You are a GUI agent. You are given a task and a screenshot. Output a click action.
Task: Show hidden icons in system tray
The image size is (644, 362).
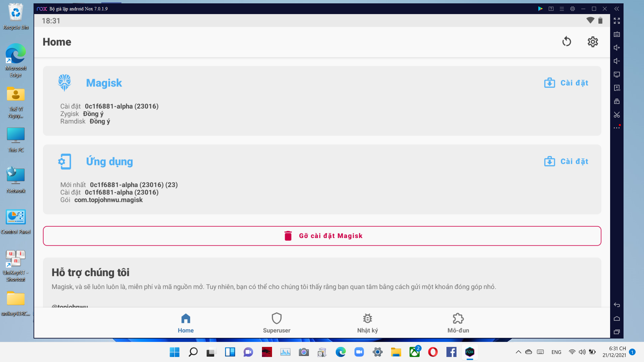(518, 352)
